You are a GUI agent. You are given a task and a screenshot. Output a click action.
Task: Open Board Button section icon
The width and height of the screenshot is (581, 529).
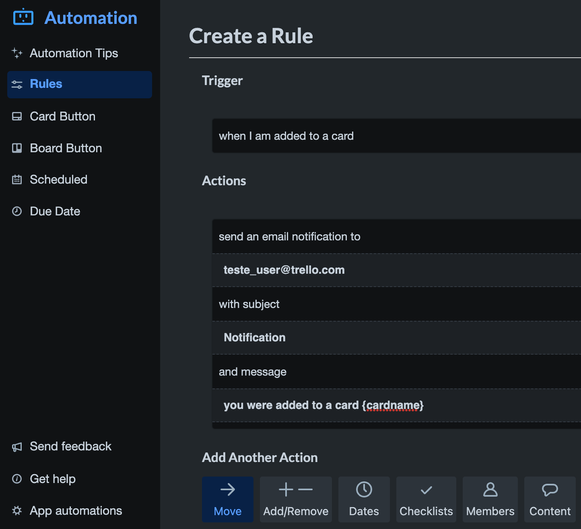click(x=17, y=148)
